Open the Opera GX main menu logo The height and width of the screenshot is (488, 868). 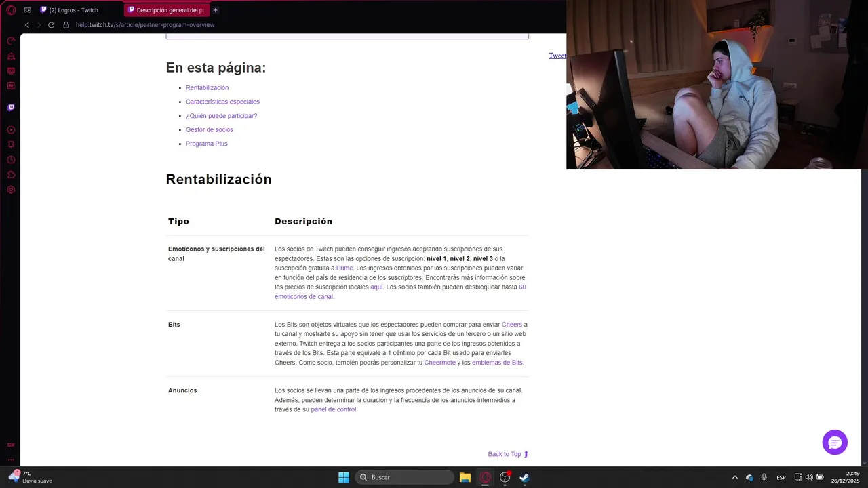[x=11, y=10]
